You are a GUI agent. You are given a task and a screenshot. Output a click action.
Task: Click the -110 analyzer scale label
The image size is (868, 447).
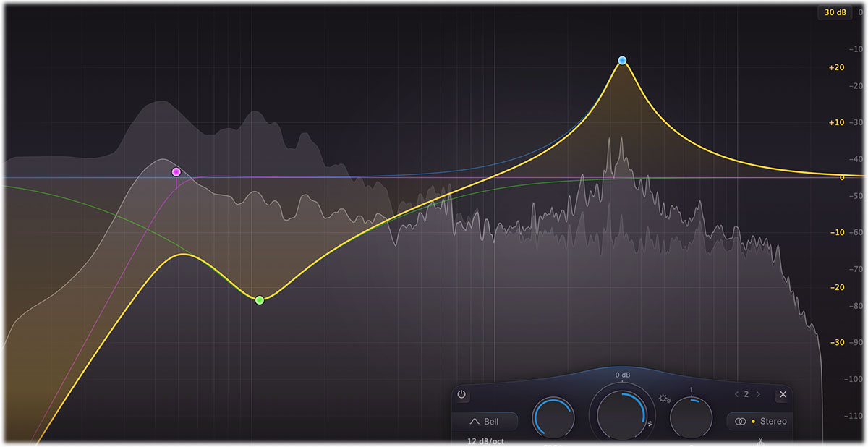(855, 416)
